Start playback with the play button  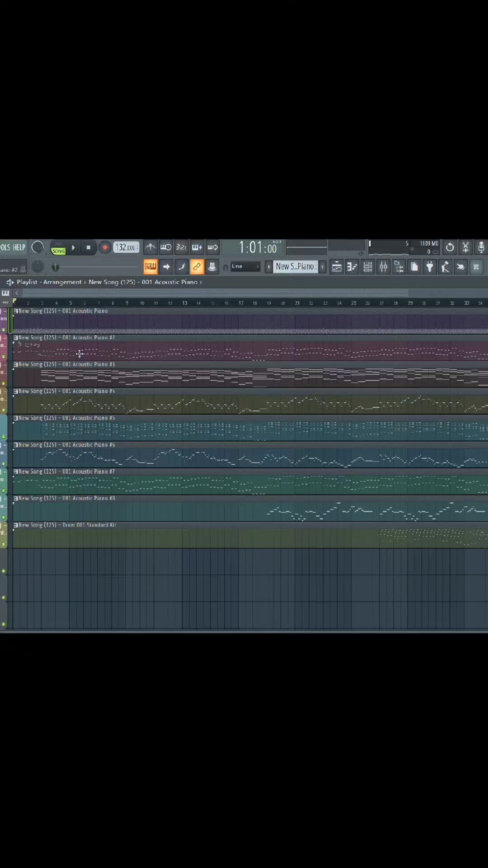click(x=73, y=248)
